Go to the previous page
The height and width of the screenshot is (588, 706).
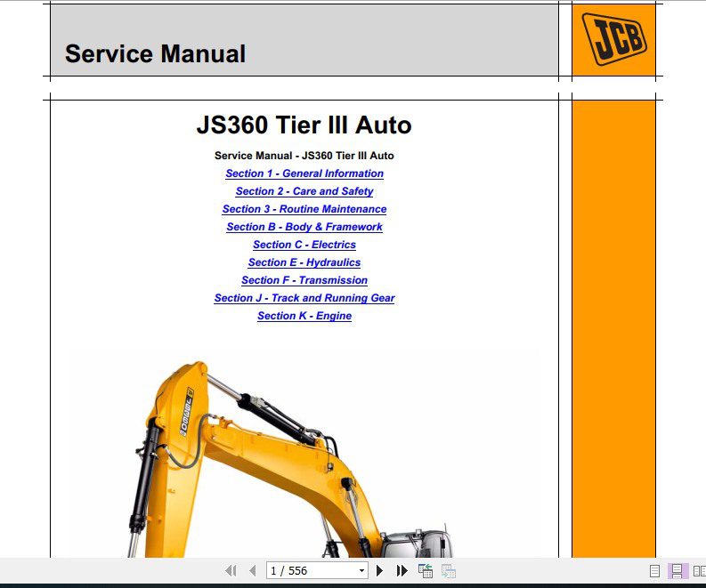pos(253,571)
